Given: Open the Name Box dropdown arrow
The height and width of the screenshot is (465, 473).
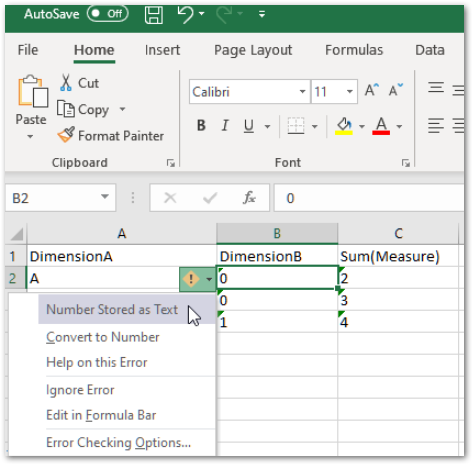Looking at the screenshot, I should (x=105, y=197).
